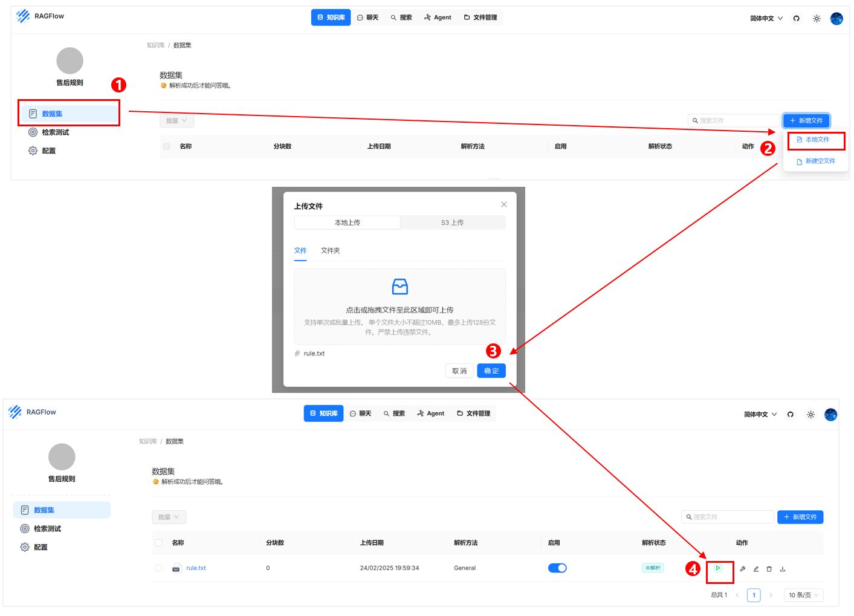Click the 搜索文件 search input field
The height and width of the screenshot is (616, 854).
coord(728,517)
